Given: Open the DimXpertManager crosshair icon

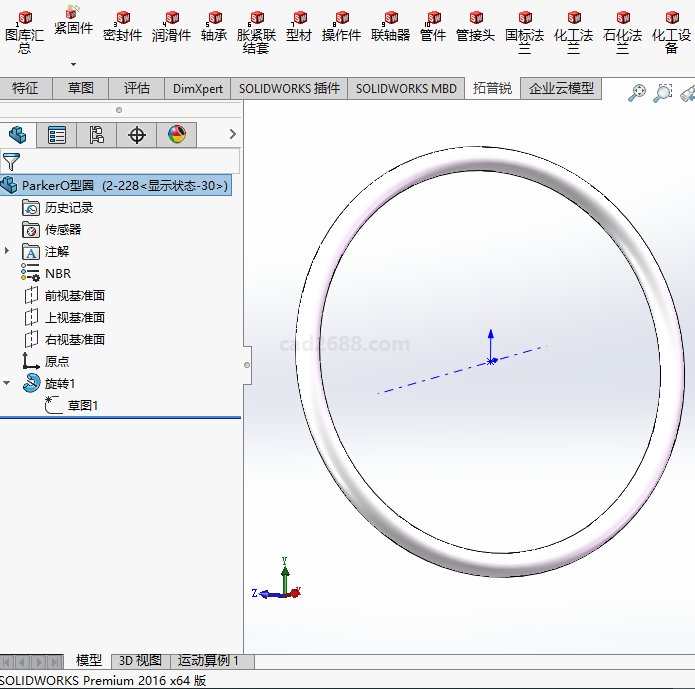Looking at the screenshot, I should (137, 135).
